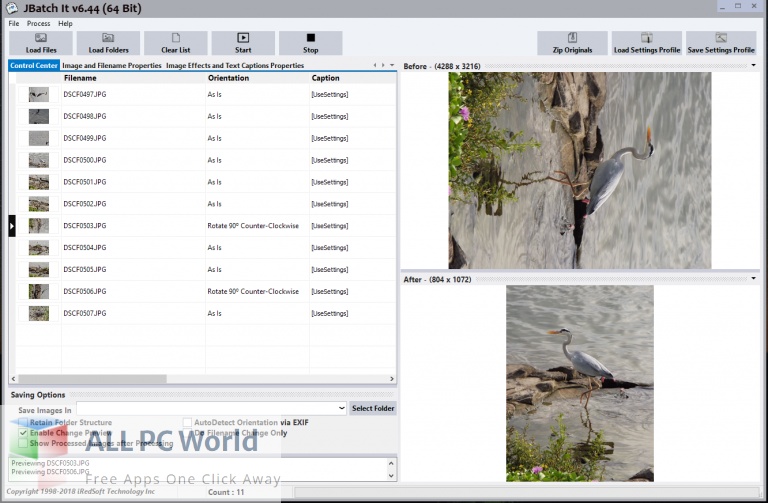This screenshot has width=768, height=503.
Task: Click the Load Files toolbar button
Action: click(41, 43)
